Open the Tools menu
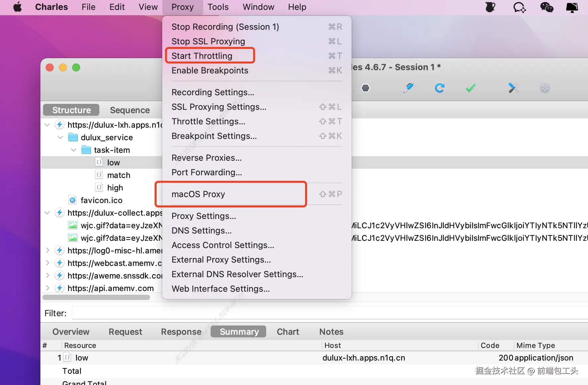This screenshot has height=385, width=588. [218, 7]
